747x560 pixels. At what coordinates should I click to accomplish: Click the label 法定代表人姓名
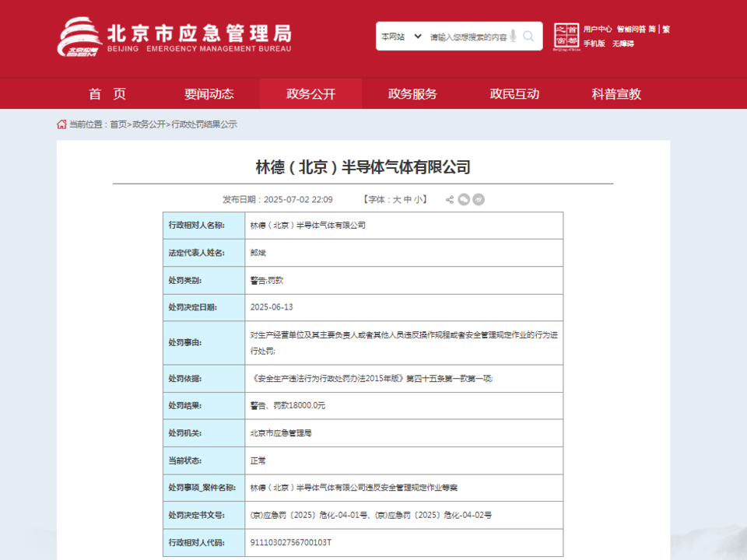196,253
